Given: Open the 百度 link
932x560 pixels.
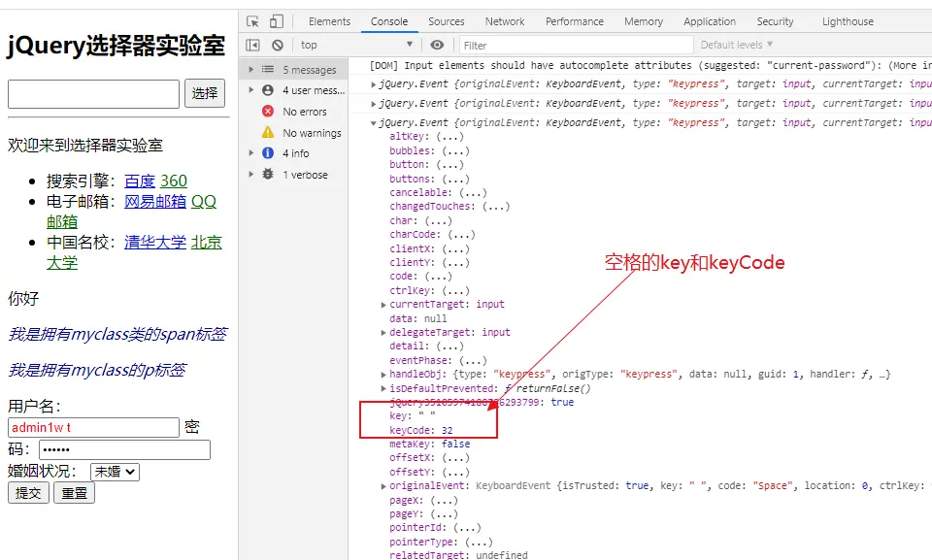Looking at the screenshot, I should 140,181.
